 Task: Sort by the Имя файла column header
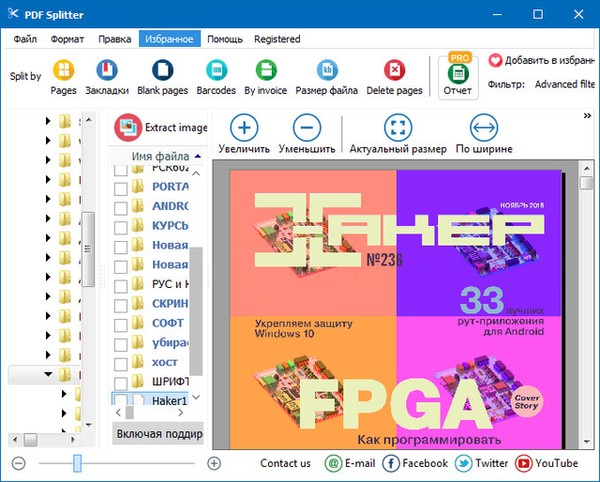[159, 157]
